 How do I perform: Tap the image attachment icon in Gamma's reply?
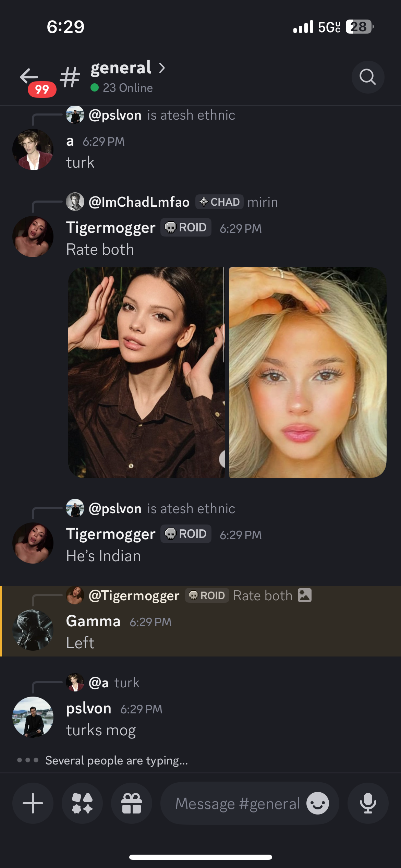click(305, 595)
